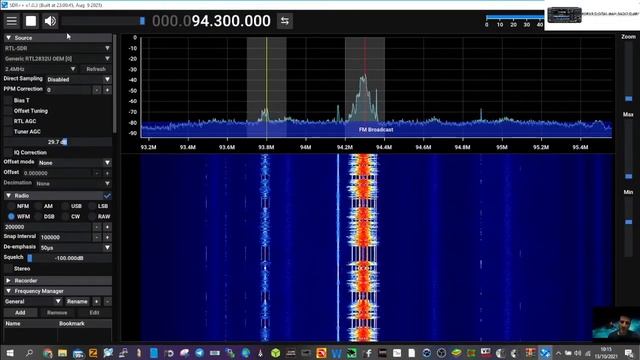Enable IQ Correction checkbox
This screenshot has width=640, height=360.
pyautogui.click(x=8, y=153)
